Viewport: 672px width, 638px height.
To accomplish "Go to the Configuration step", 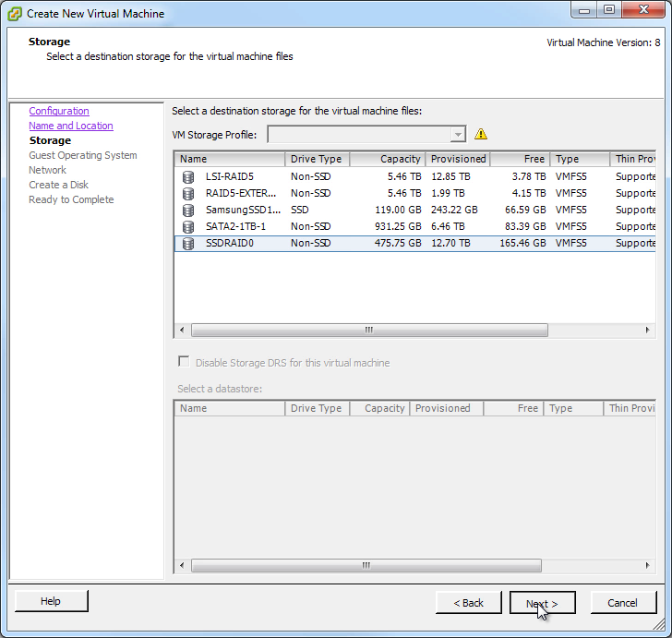I will (59, 111).
